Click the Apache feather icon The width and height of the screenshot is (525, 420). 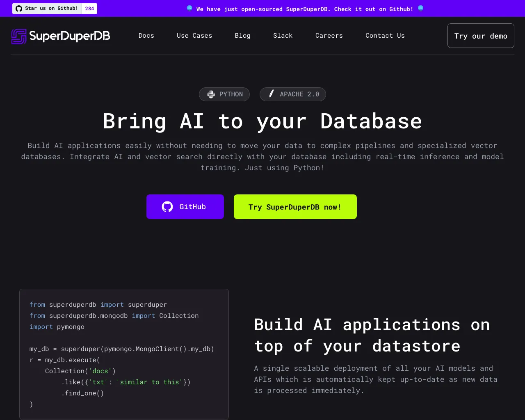[271, 94]
